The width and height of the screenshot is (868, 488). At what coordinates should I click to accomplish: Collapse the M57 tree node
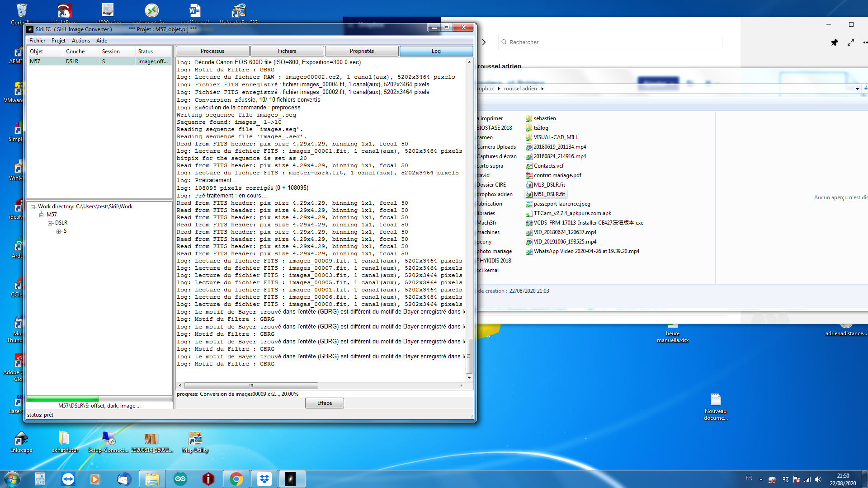click(x=42, y=215)
